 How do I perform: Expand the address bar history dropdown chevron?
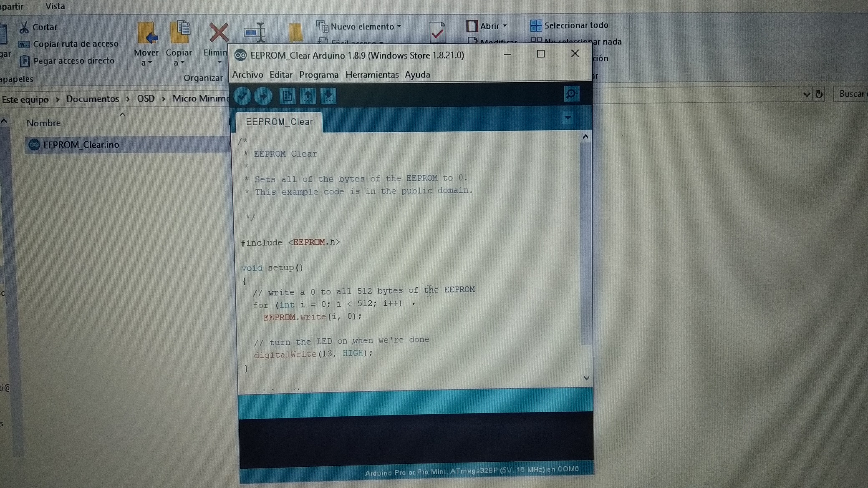tap(807, 95)
